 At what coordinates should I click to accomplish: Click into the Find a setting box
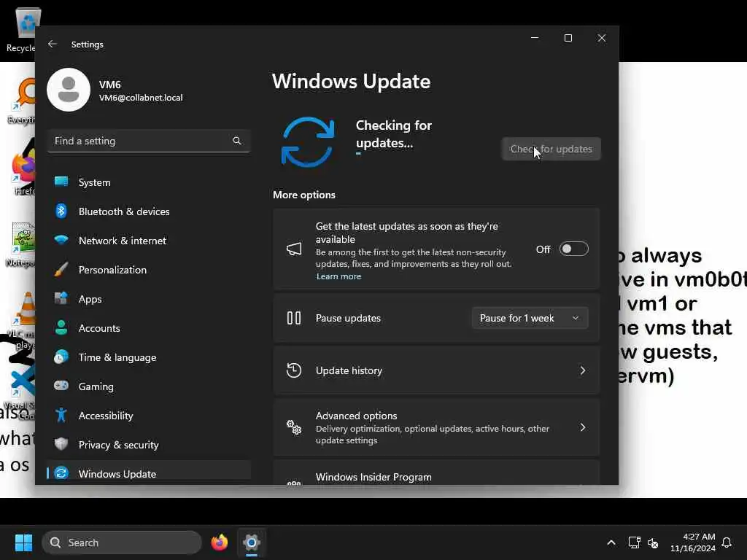point(149,141)
